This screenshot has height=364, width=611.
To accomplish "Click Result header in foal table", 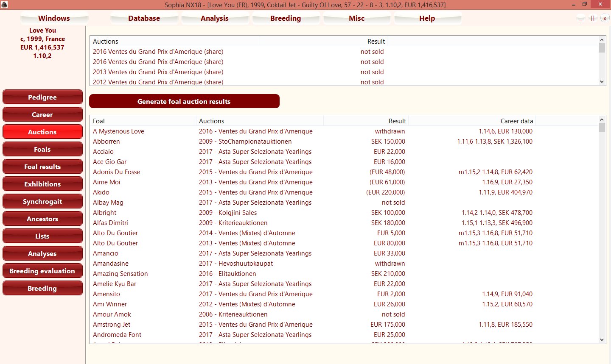I will click(366, 121).
